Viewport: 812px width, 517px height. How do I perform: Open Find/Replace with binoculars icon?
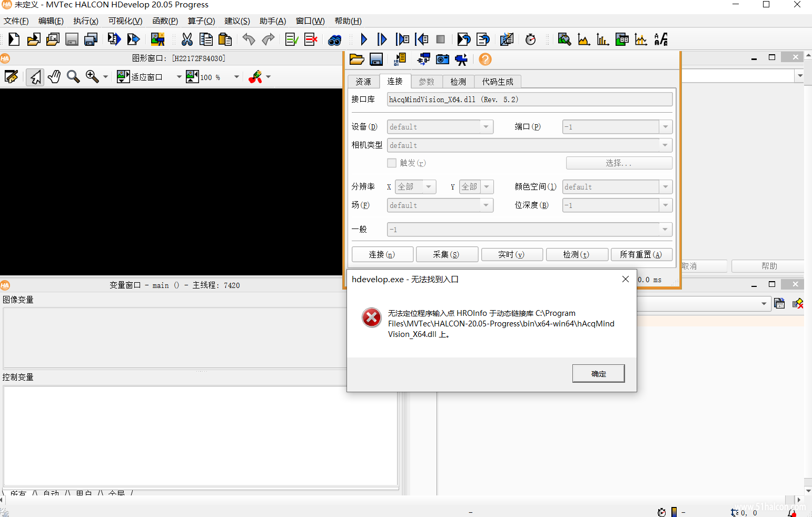pos(334,39)
